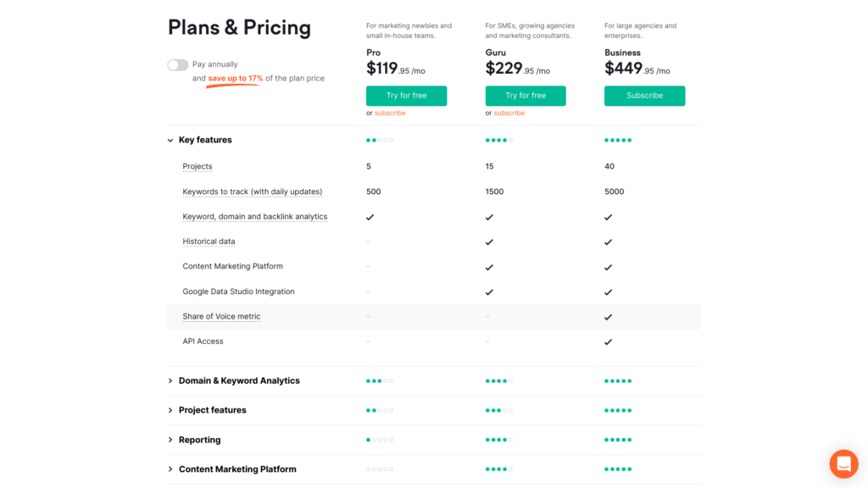Click the Business plan Content Marketing Platform dots
The width and height of the screenshot is (868, 488).
pyautogui.click(x=618, y=469)
